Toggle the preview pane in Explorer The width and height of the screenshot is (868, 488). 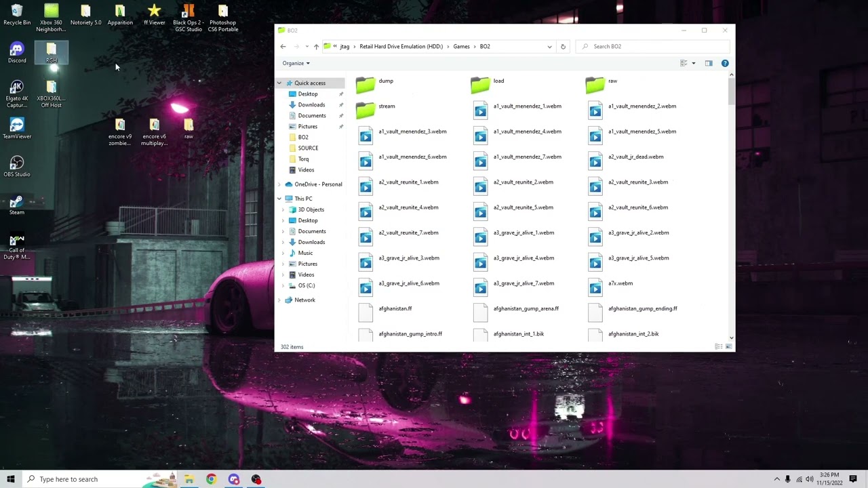(709, 63)
